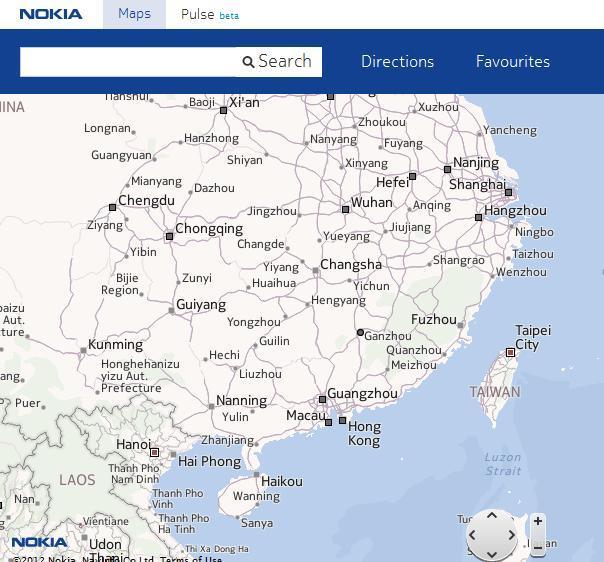
Task: Pan the map right with the arrow
Action: coord(510,535)
